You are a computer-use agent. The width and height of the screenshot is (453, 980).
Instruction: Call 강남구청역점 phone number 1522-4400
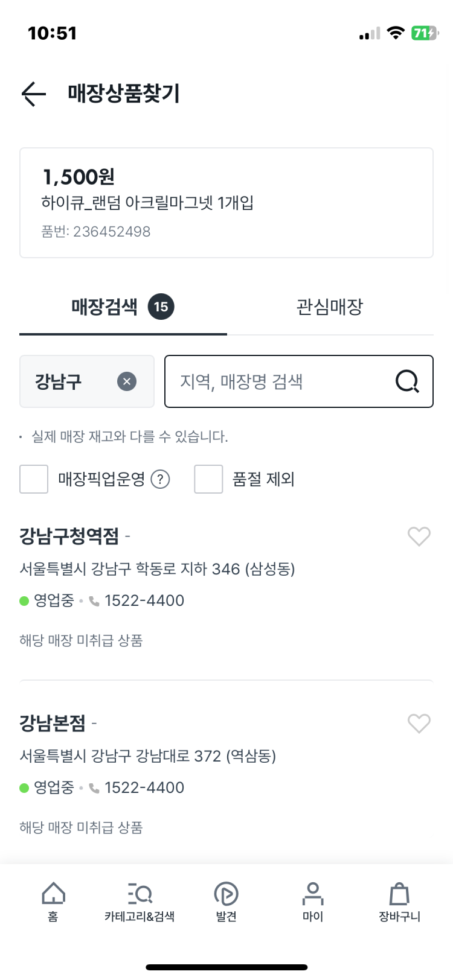[144, 600]
